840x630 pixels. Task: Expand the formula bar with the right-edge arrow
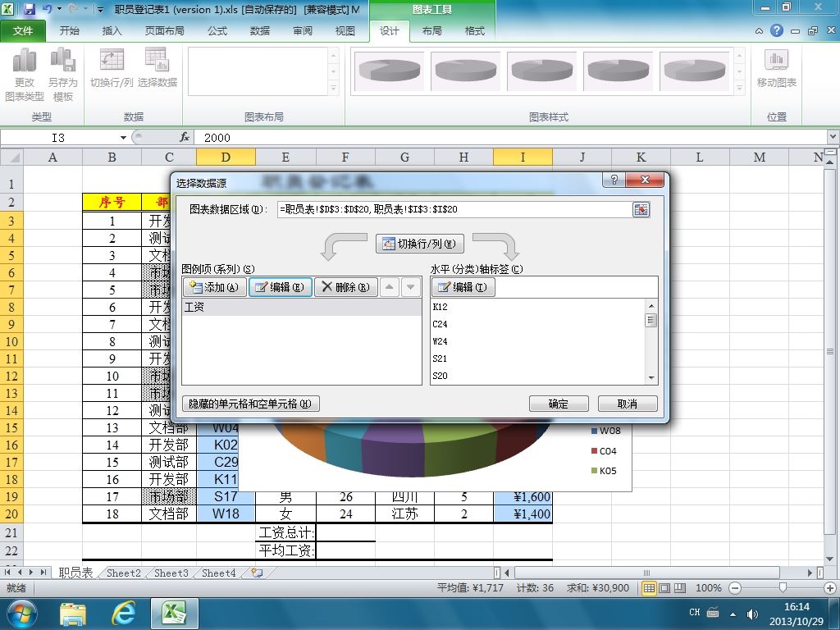tap(833, 137)
